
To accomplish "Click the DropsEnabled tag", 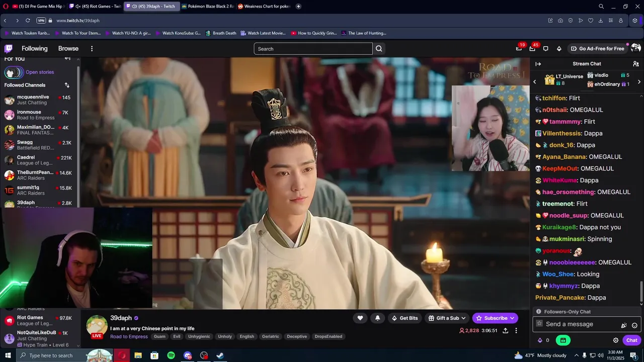I will tap(328, 336).
